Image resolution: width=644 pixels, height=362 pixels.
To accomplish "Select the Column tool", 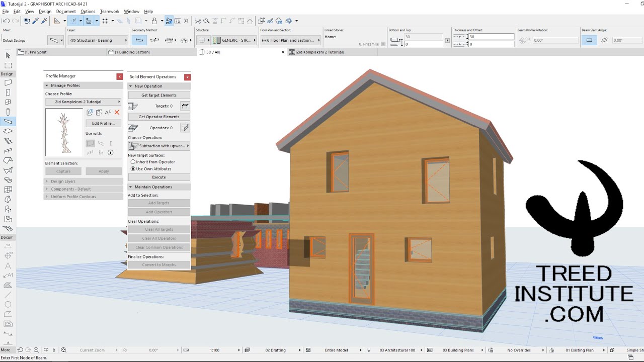I will 8,112.
